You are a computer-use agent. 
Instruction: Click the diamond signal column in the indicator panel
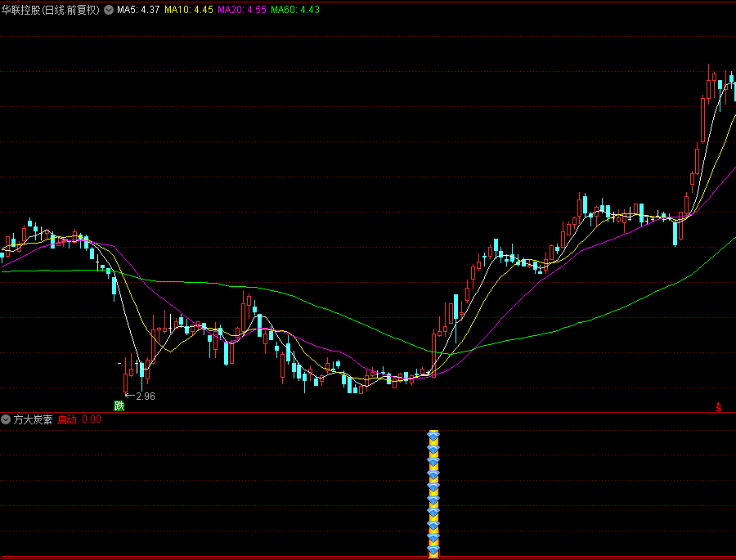433,493
